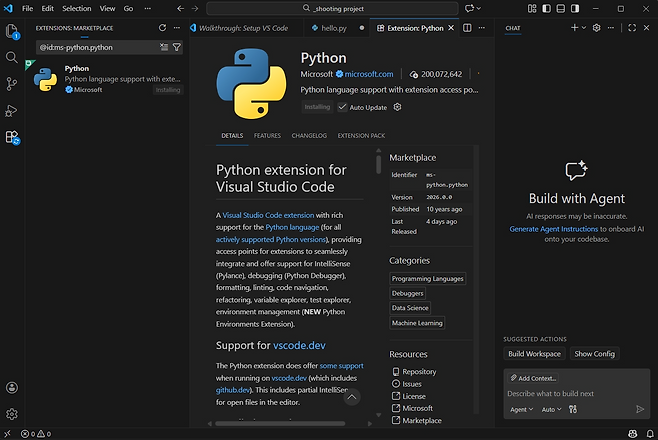Open the Agent mode dropdown
Viewport: 658px width, 440px height.
point(521,409)
